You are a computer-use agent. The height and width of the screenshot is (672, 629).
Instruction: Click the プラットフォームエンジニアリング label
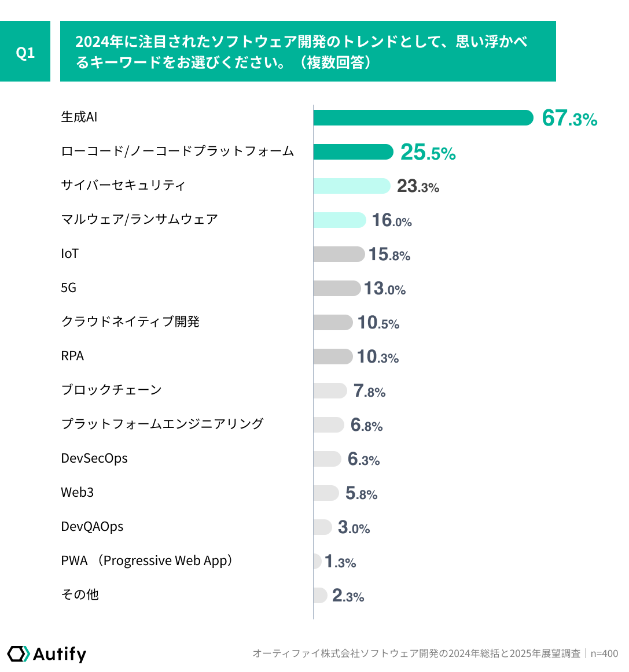coord(162,424)
